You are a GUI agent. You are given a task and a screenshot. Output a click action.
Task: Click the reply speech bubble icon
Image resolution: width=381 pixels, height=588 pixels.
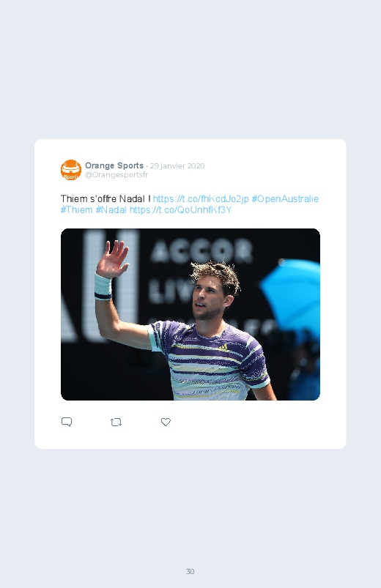click(x=67, y=422)
